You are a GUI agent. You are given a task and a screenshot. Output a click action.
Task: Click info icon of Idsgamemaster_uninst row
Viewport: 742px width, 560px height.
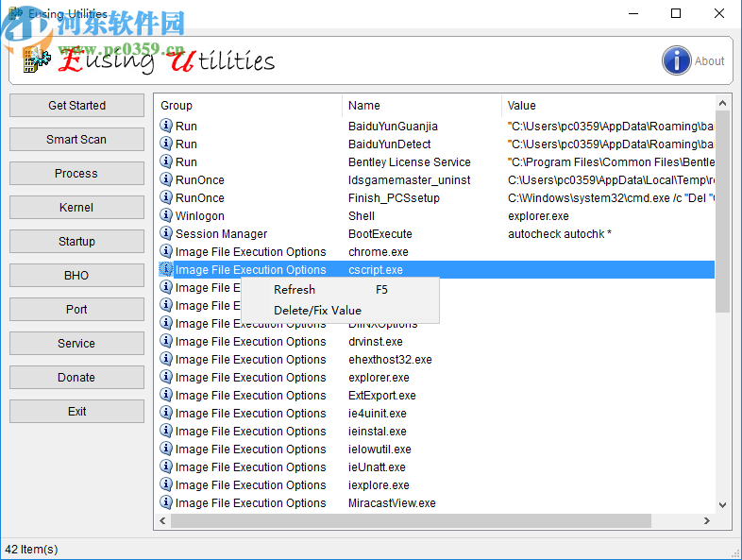click(x=165, y=179)
